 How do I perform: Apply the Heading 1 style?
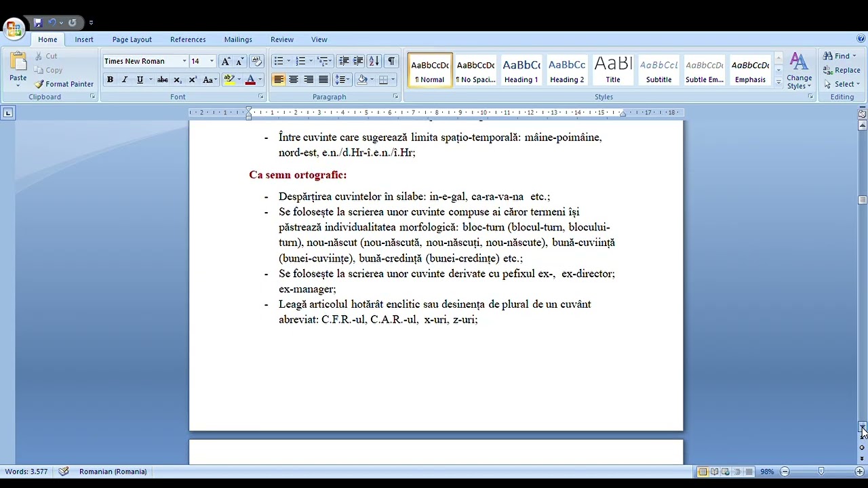point(521,70)
